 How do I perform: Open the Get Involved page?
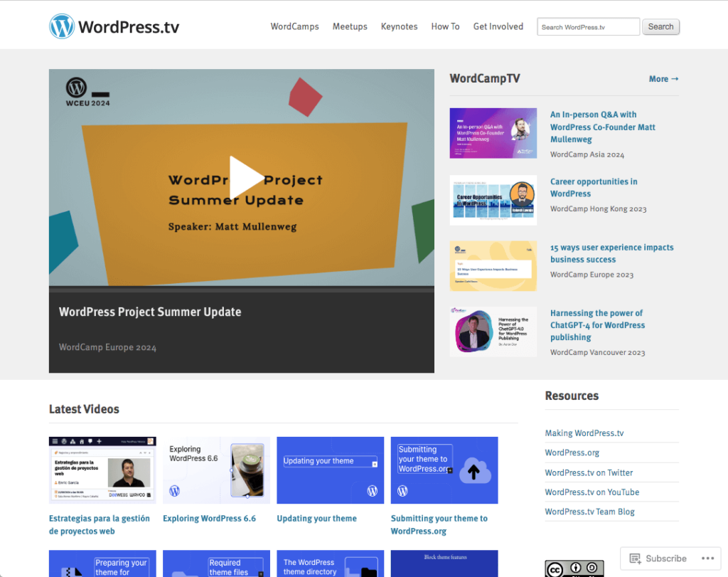pyautogui.click(x=498, y=26)
